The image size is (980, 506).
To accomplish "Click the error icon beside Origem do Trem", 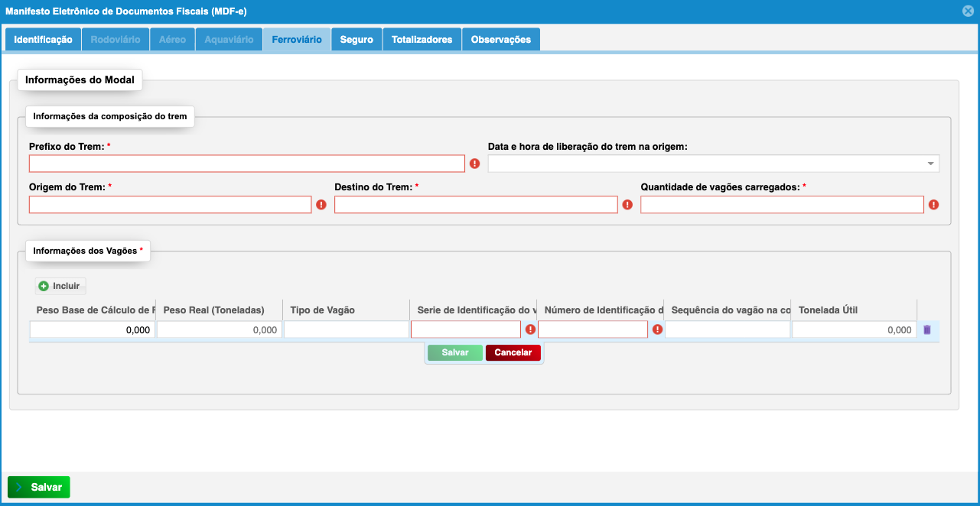I will [321, 205].
